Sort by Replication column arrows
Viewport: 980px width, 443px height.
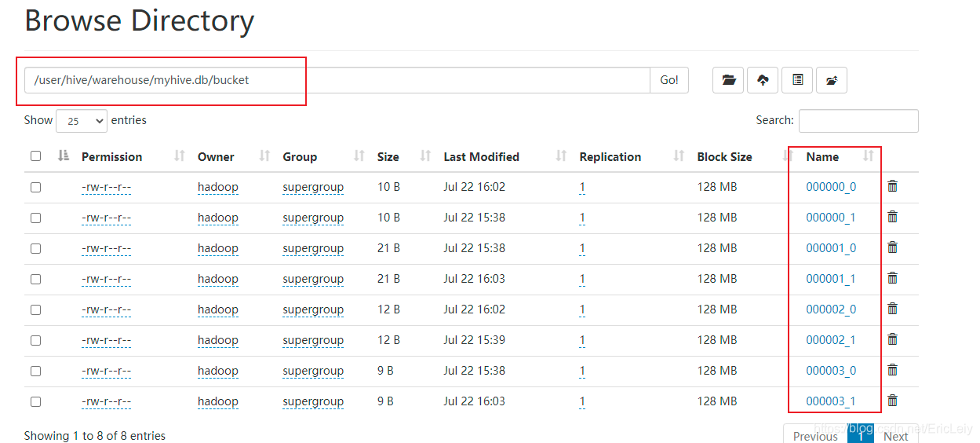[679, 156]
